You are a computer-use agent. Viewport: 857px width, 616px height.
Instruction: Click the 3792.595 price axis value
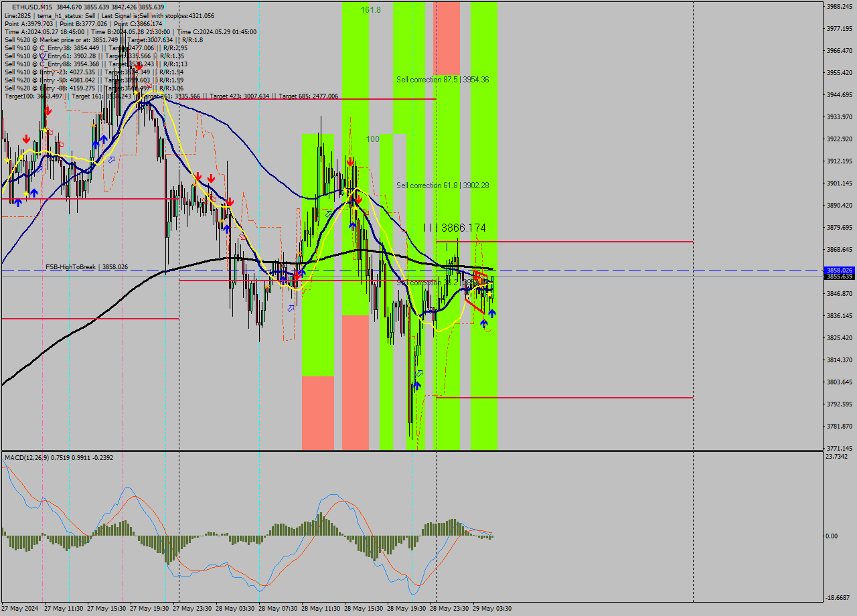[839, 404]
